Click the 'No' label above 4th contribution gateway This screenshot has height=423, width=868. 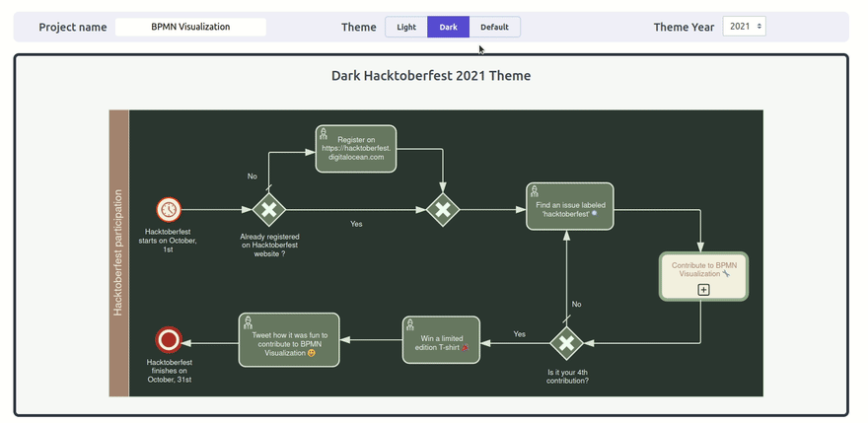pos(576,304)
